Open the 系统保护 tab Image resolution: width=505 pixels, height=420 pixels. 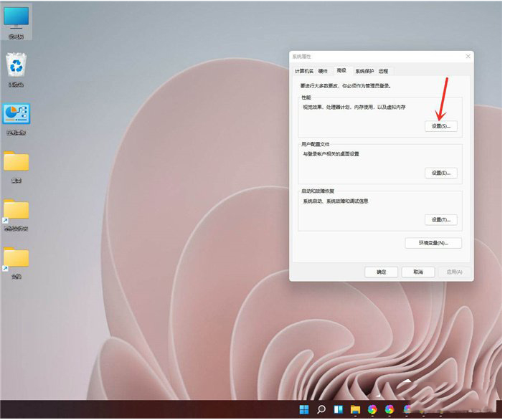click(x=364, y=71)
